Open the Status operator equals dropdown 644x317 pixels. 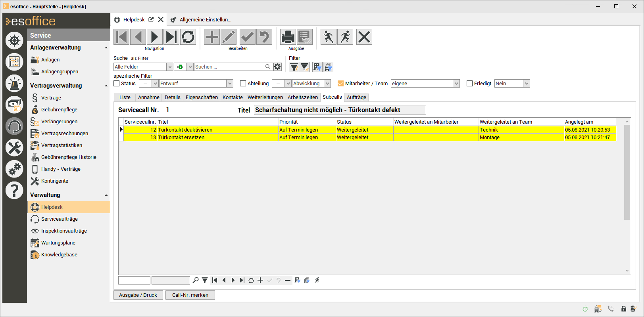155,83
